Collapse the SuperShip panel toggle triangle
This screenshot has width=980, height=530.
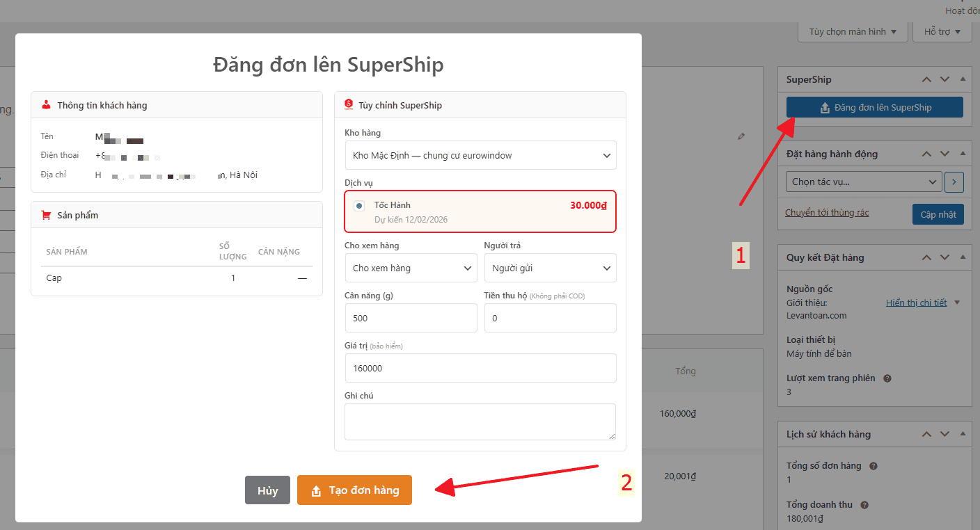[x=963, y=79]
